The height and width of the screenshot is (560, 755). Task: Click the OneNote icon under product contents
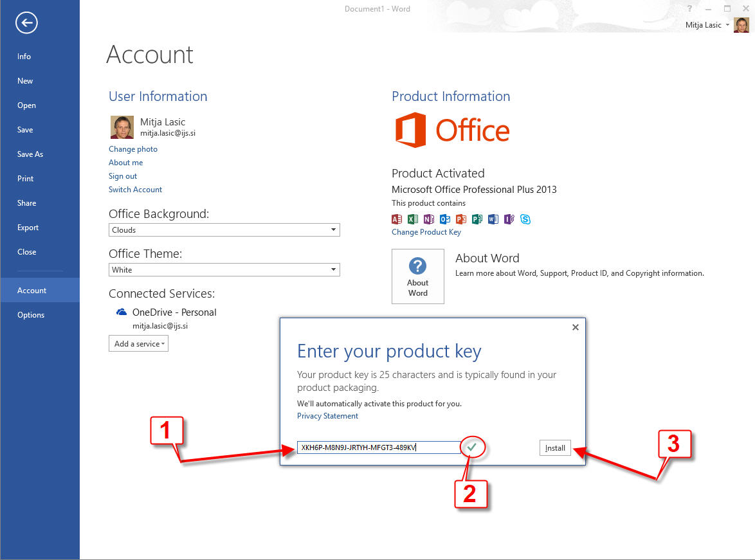[429, 219]
